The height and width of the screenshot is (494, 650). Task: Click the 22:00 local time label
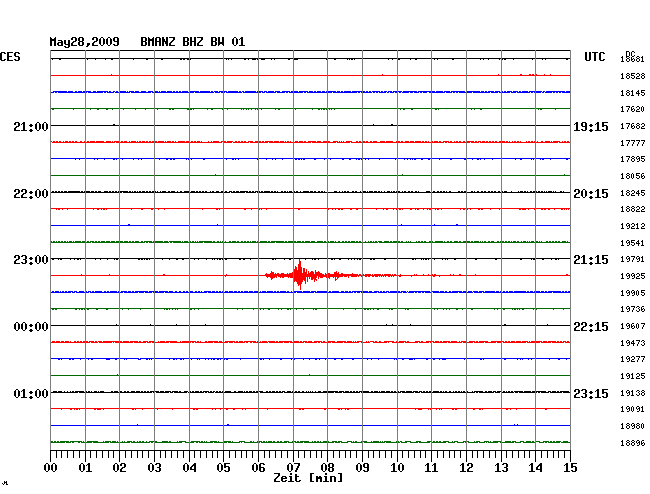click(31, 194)
